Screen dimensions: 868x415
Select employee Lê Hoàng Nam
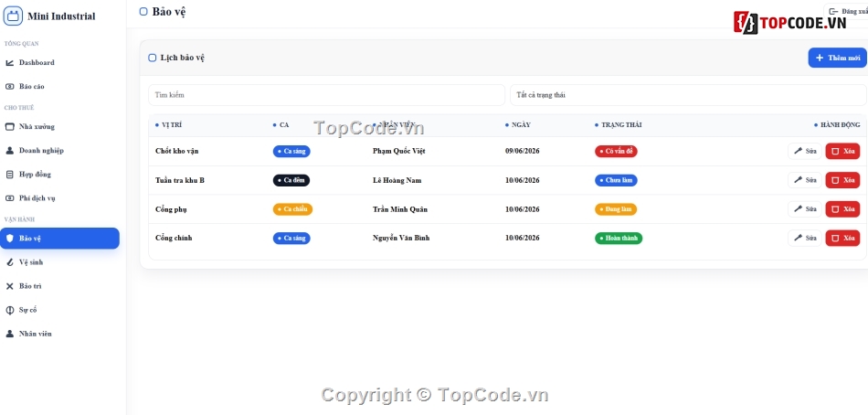click(x=397, y=180)
